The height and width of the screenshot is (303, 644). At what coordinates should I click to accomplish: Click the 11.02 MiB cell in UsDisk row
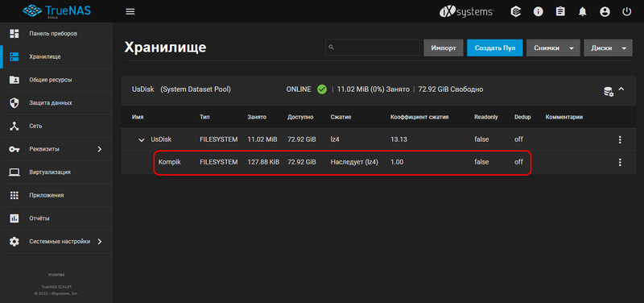pyautogui.click(x=262, y=139)
